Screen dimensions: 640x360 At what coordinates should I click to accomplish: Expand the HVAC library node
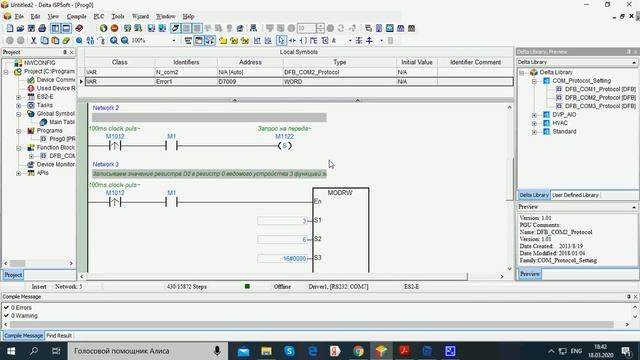point(534,123)
